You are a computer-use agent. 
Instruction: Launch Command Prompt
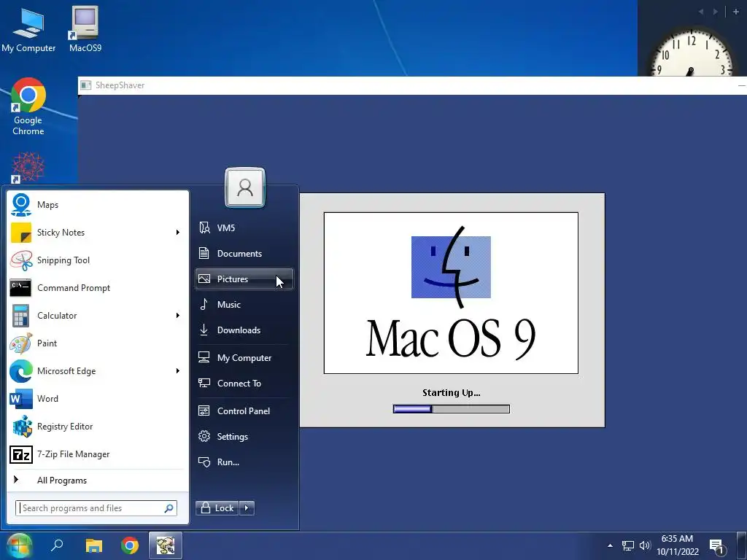[98, 287]
